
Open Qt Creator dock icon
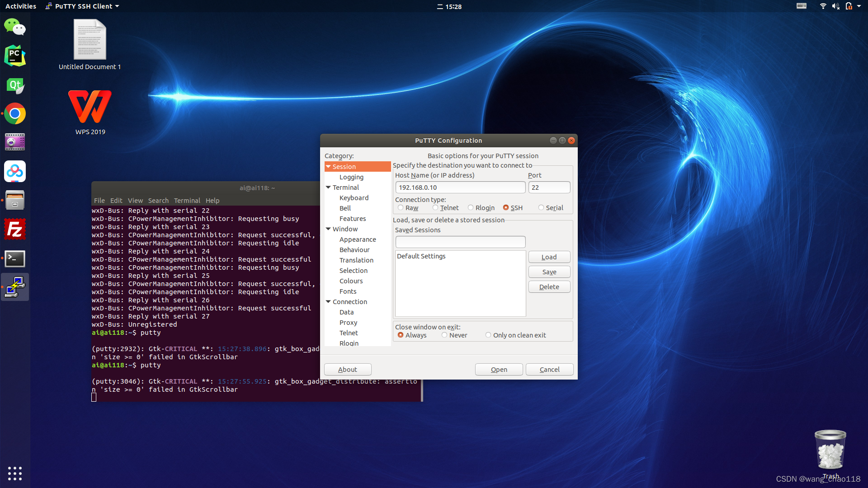click(x=15, y=85)
